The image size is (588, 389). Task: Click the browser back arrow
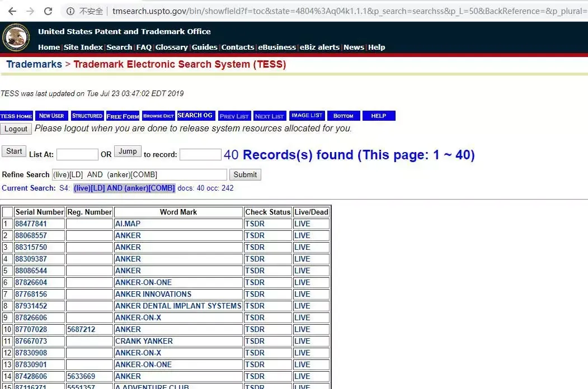(12, 11)
